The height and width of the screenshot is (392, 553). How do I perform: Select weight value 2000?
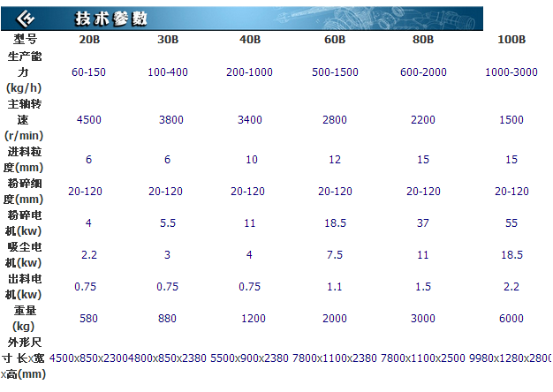[x=335, y=319]
